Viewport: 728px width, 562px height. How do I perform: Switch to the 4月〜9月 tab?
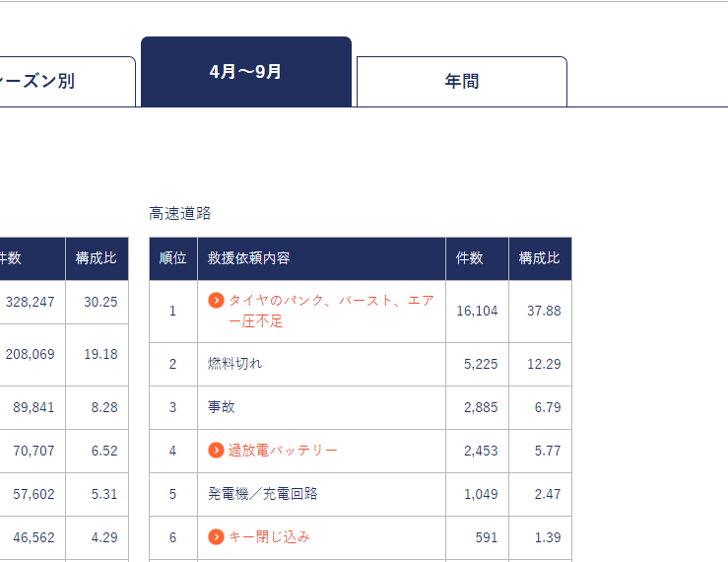point(246,72)
